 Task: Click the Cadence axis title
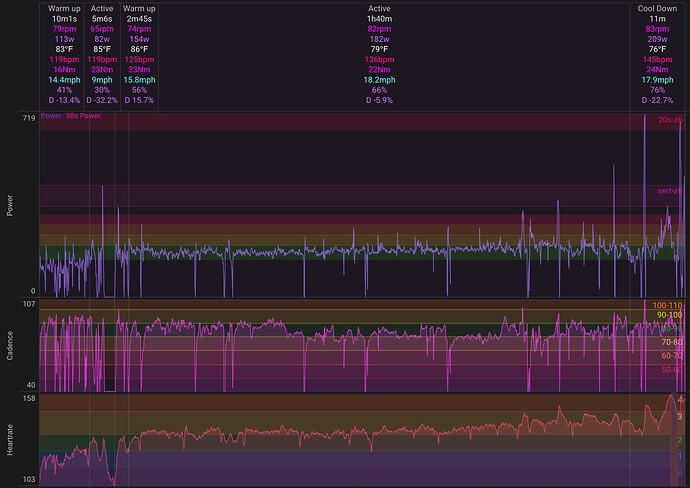(10, 345)
